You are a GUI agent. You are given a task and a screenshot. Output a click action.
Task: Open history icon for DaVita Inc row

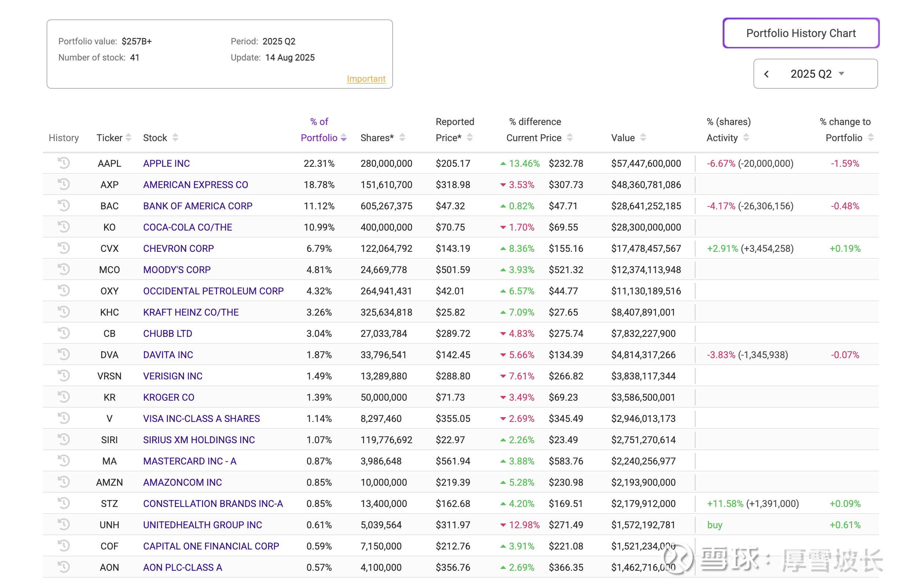tap(64, 354)
